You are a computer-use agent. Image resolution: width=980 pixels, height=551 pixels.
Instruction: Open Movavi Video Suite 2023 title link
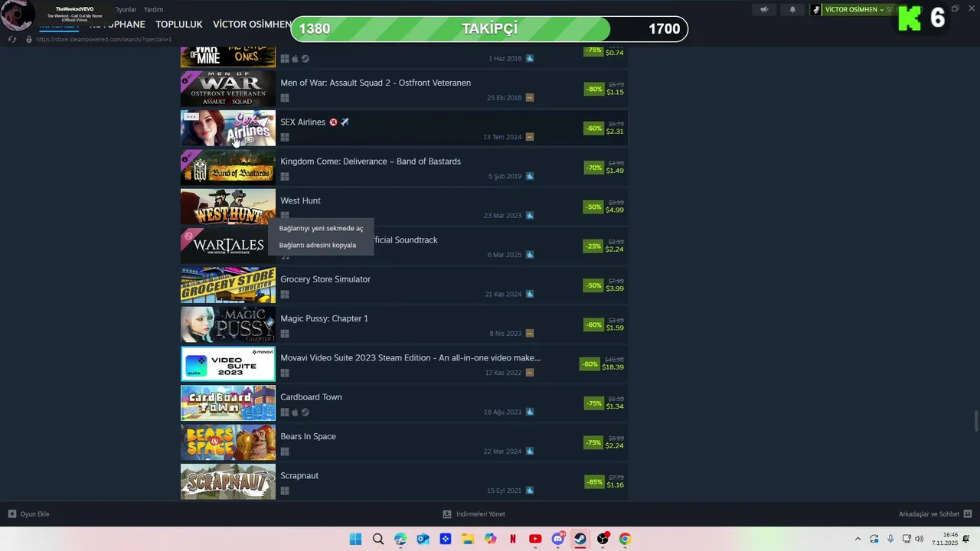pyautogui.click(x=410, y=357)
